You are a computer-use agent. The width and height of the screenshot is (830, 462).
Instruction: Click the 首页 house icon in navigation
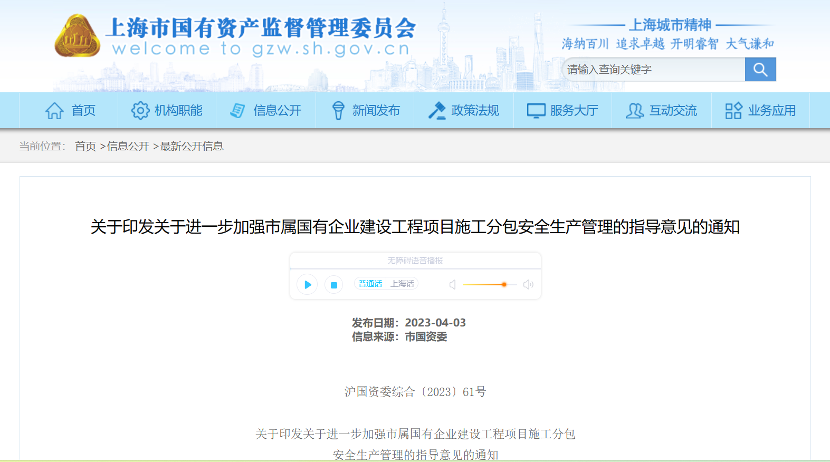pos(54,110)
